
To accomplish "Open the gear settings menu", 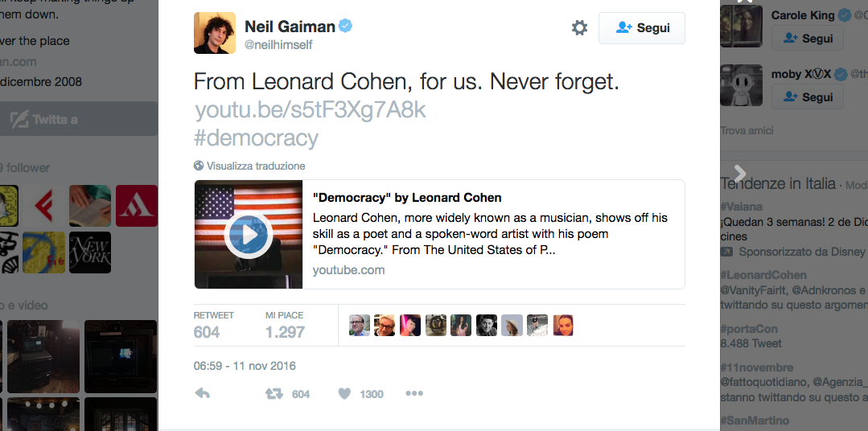I will click(x=579, y=28).
